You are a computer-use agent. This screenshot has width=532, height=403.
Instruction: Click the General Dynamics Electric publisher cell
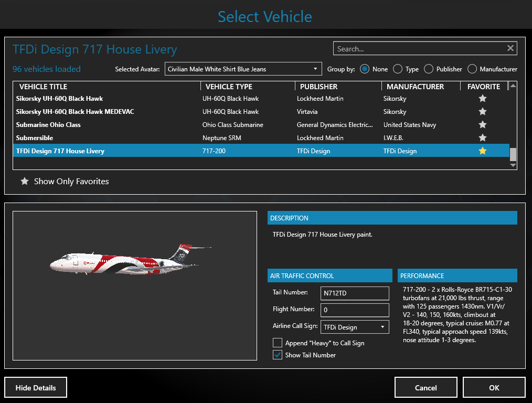click(335, 124)
